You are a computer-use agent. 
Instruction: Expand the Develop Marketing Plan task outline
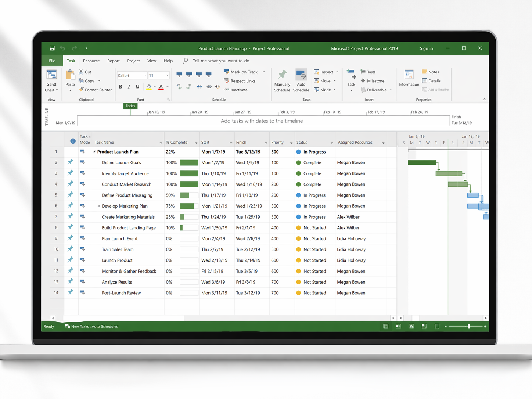pos(99,206)
